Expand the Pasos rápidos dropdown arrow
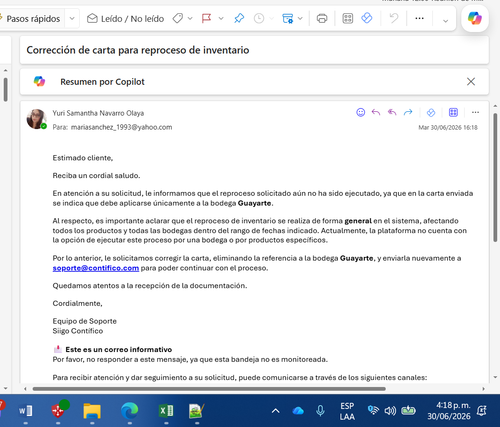The image size is (500, 427). click(x=72, y=19)
